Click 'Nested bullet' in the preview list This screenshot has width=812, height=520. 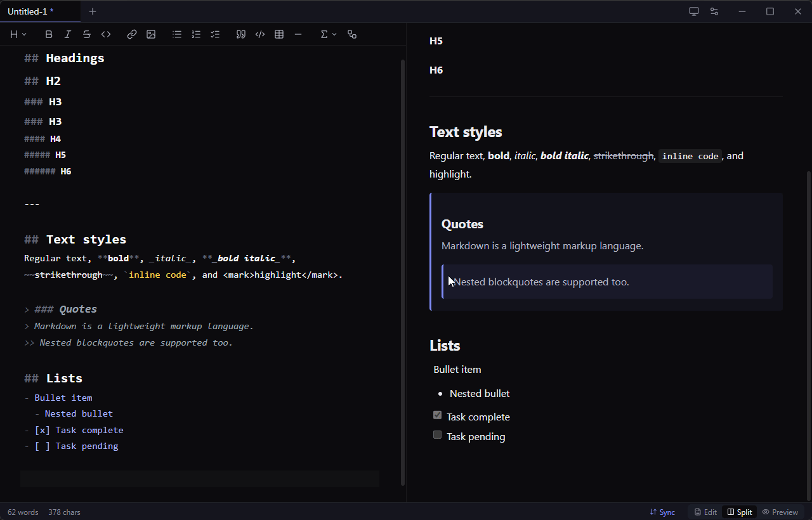click(480, 394)
